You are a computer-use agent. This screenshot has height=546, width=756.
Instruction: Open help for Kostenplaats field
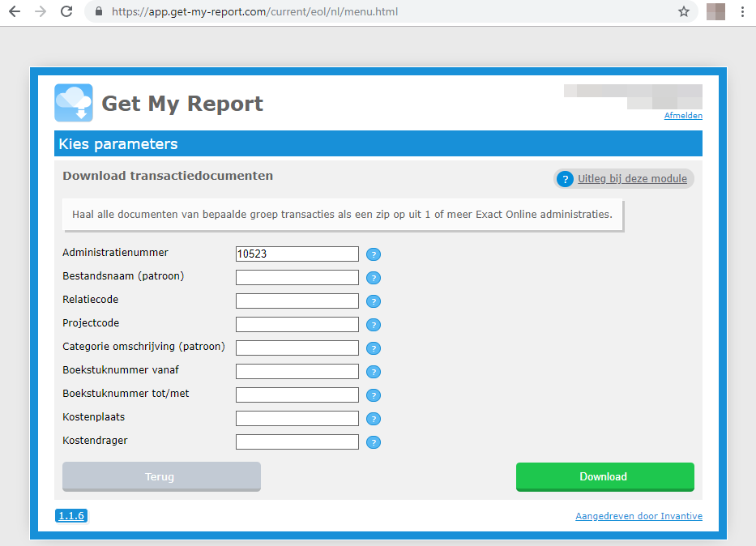374,419
